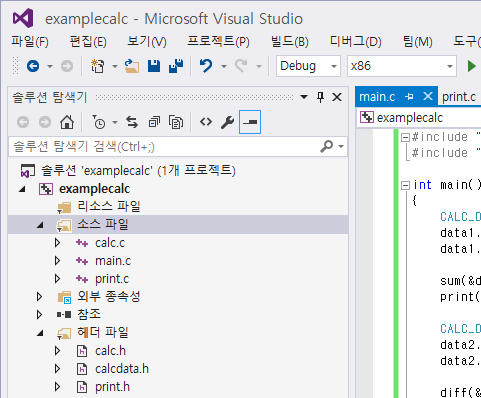Screen dimensions: 481x398
Task: Select the 리소스 파일 folder
Action: point(109,207)
